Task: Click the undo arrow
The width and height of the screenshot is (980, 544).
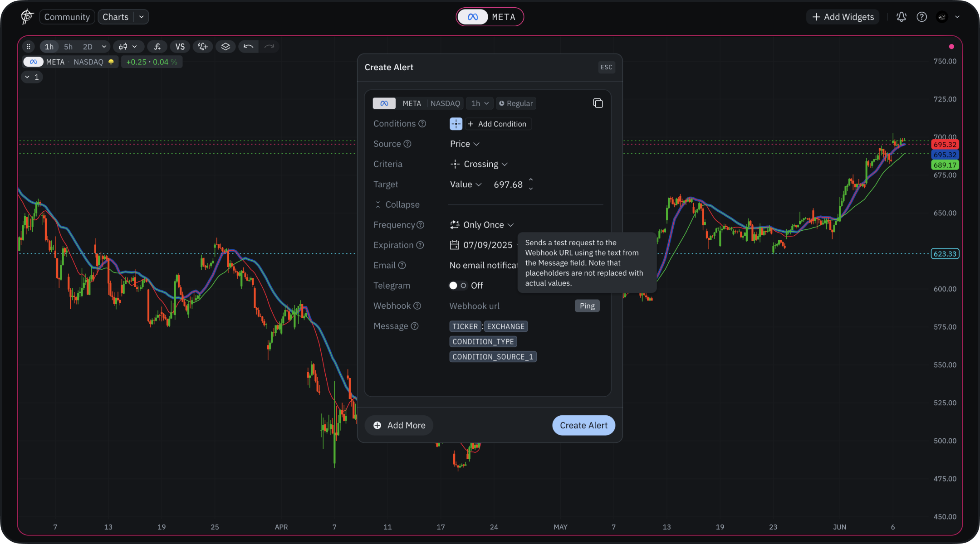Action: [248, 46]
